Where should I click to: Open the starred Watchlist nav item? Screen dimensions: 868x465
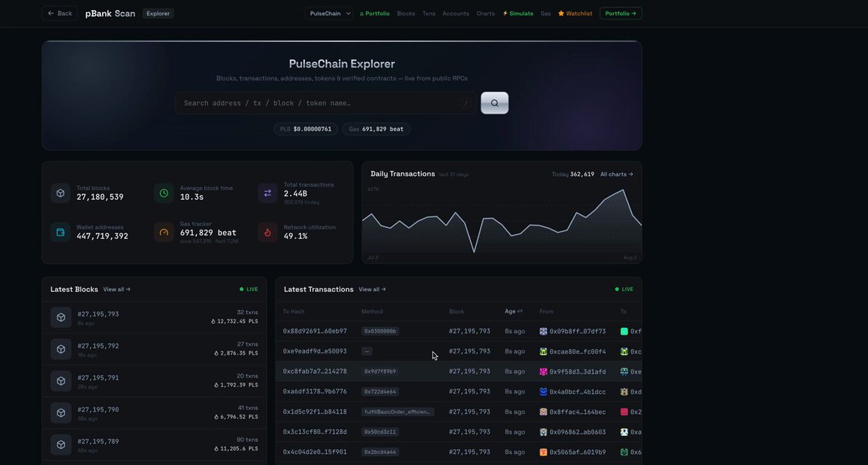(575, 13)
